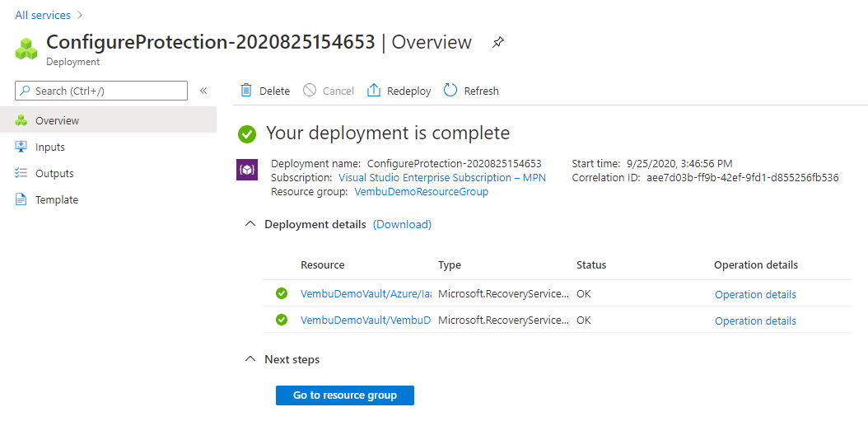Click Microsoft.RecoveryService type in VembuDemoVault/Azure row
The width and height of the screenshot is (868, 421).
pos(503,294)
